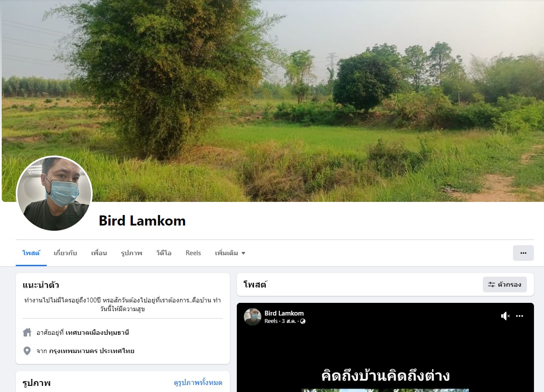Open the large profile picture
The image size is (544, 392).
54,194
